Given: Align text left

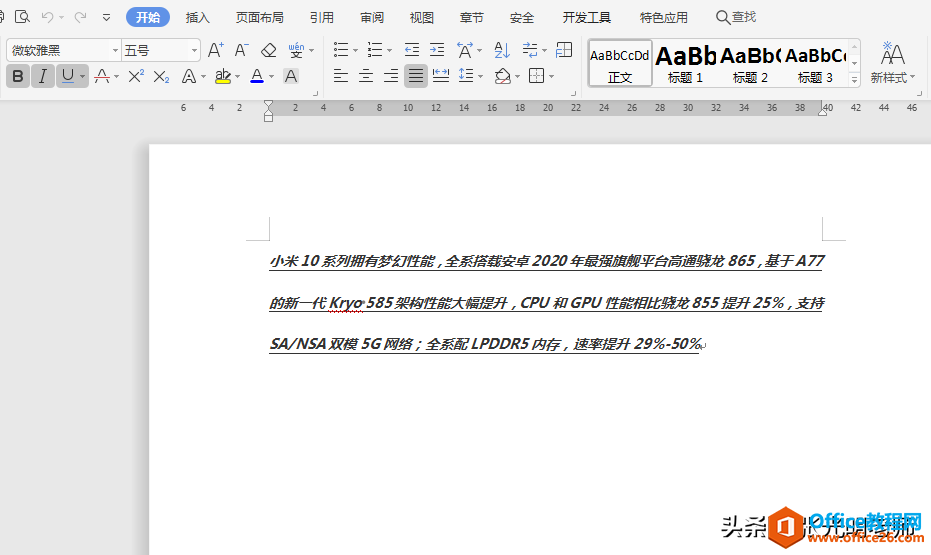Looking at the screenshot, I should click(341, 76).
